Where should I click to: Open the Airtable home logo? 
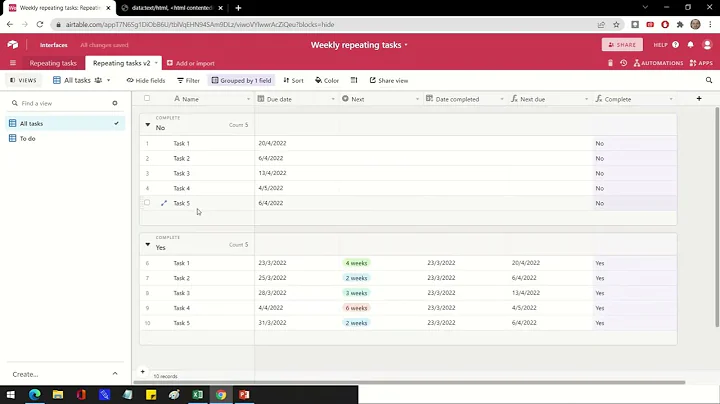pyautogui.click(x=13, y=45)
